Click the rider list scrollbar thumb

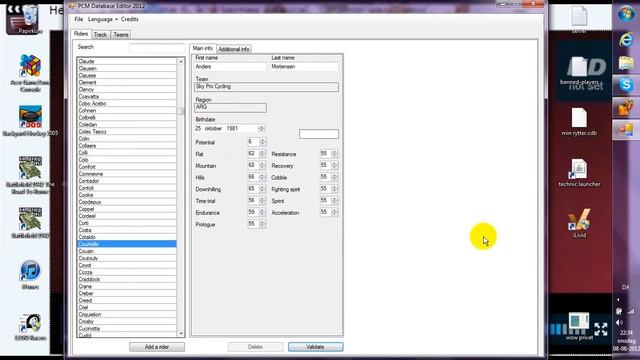181,111
